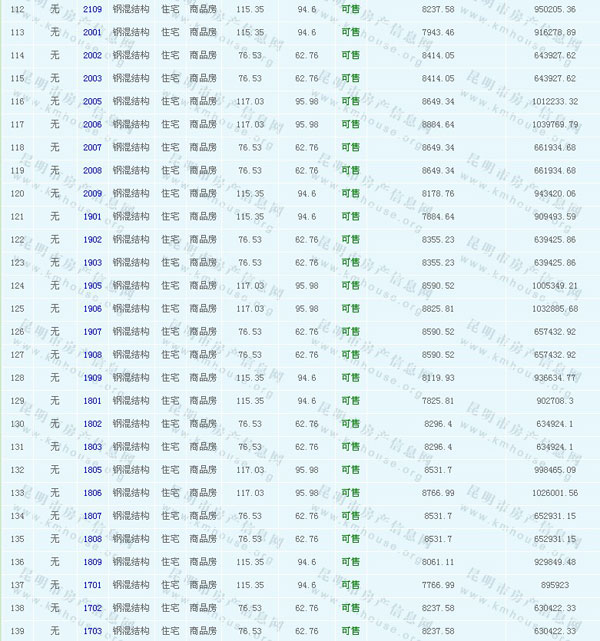Open the 1805 room link

pos(92,470)
